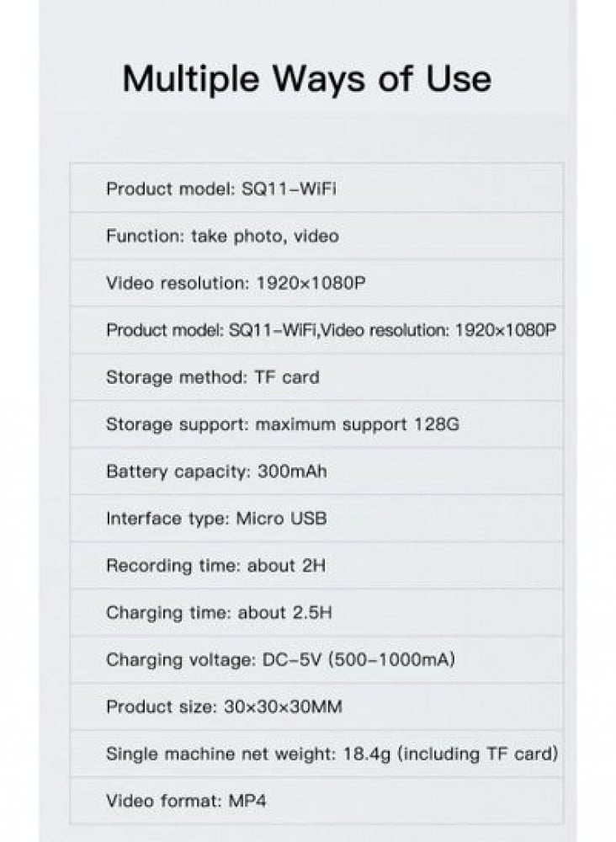The width and height of the screenshot is (616, 842).
Task: Click the '(including TF card)' note
Action: 476,754
